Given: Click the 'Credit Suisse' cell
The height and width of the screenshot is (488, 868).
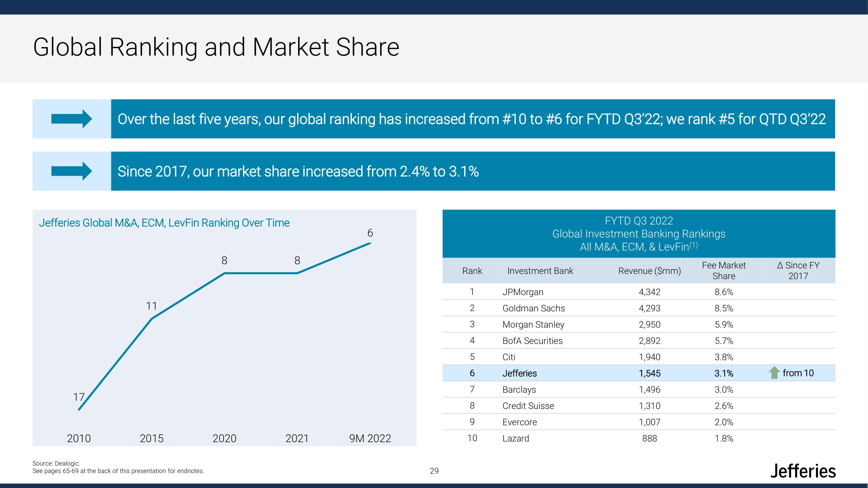Looking at the screenshot, I should click(528, 406).
